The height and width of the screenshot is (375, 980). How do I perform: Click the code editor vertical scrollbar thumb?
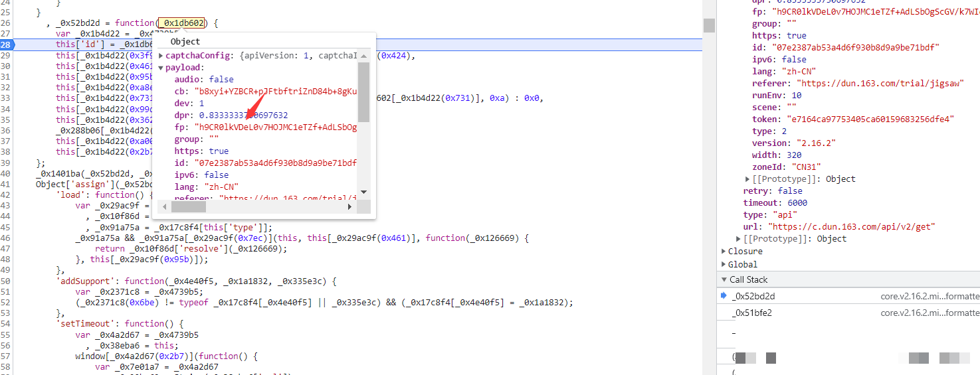coord(709,25)
